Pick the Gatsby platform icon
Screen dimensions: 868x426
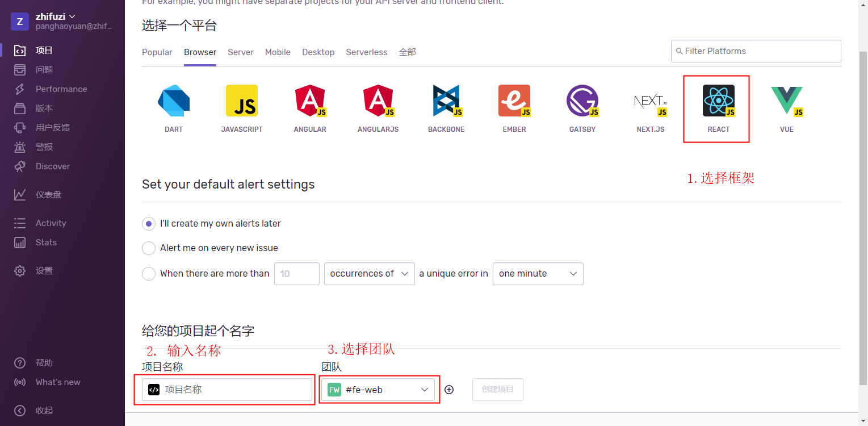click(x=582, y=101)
